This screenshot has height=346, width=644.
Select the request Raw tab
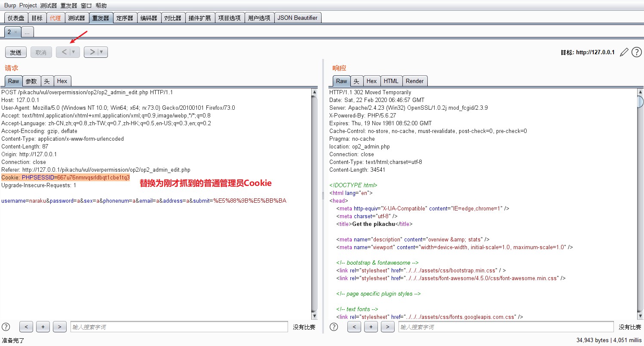click(x=14, y=81)
